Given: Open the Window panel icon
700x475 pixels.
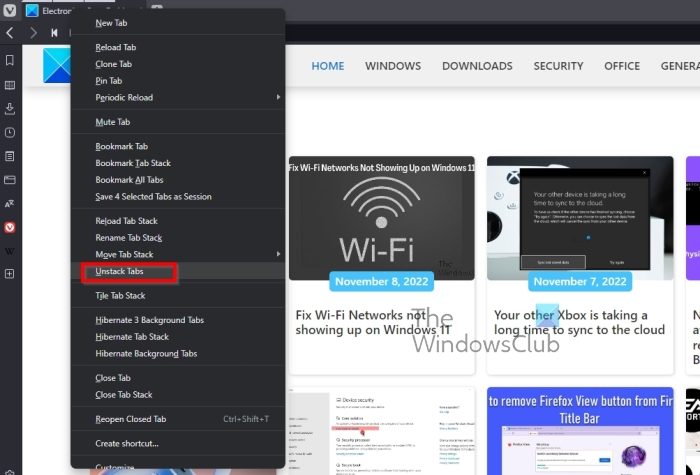Looking at the screenshot, I should tap(9, 180).
